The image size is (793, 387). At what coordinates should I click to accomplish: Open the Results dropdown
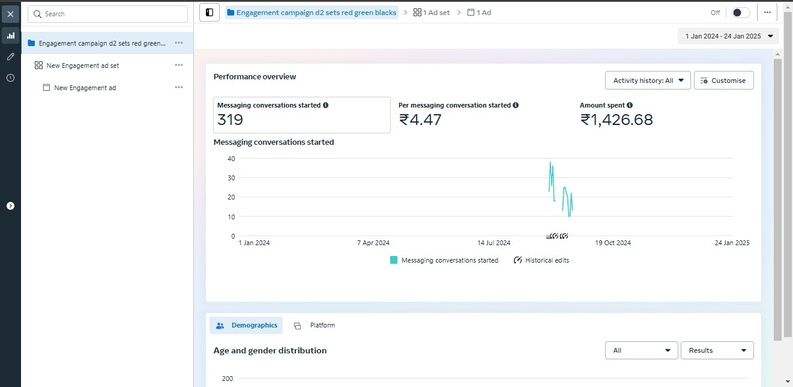coord(717,351)
